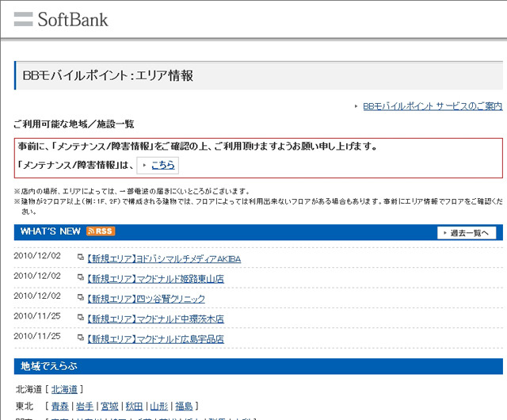Click new-window icon beside マクドナルド広島宇品店

pyautogui.click(x=80, y=338)
